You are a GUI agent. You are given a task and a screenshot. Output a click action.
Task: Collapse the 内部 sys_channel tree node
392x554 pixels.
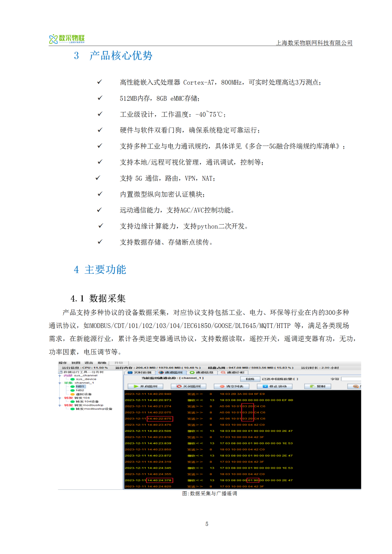point(60,376)
